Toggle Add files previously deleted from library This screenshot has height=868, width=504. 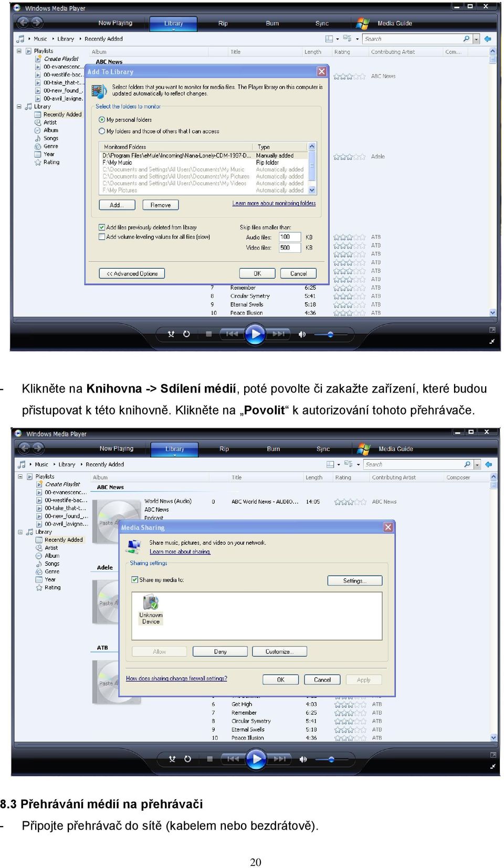click(x=102, y=227)
